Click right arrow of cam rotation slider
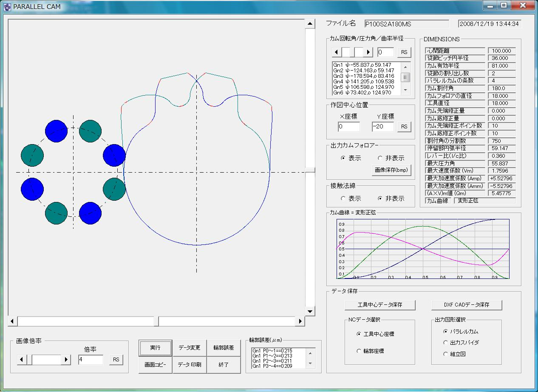The height and width of the screenshot is (392, 538). [368, 52]
